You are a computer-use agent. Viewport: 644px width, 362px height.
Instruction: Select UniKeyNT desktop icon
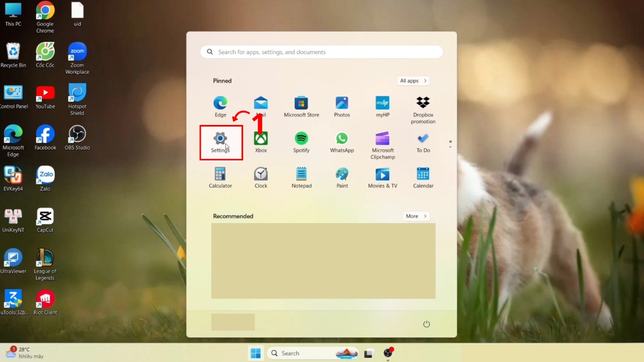click(x=13, y=220)
